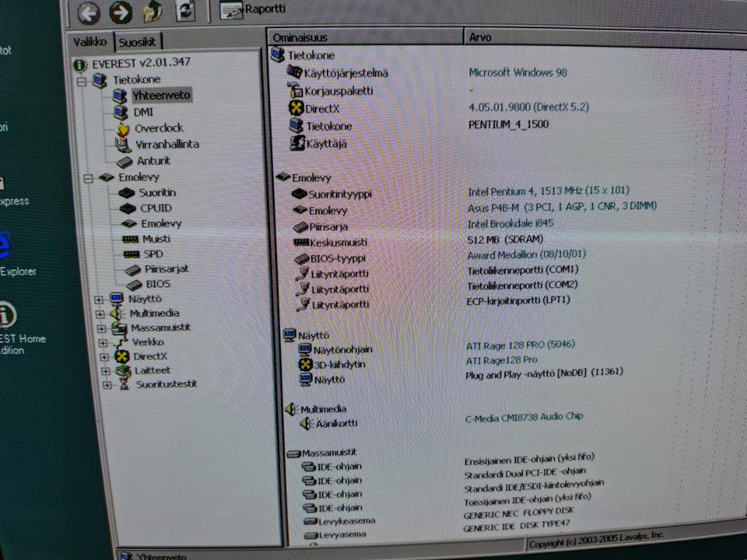Click Asus P4B-M motherboard value

coord(562,207)
